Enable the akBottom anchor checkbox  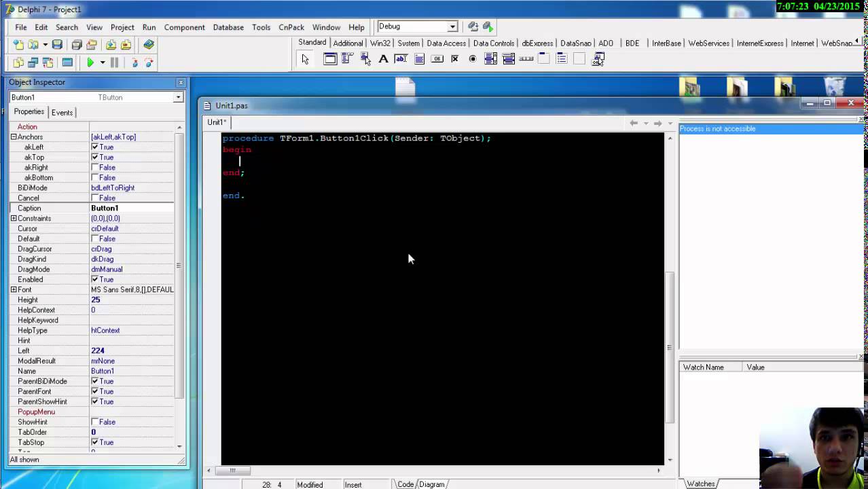(x=95, y=177)
